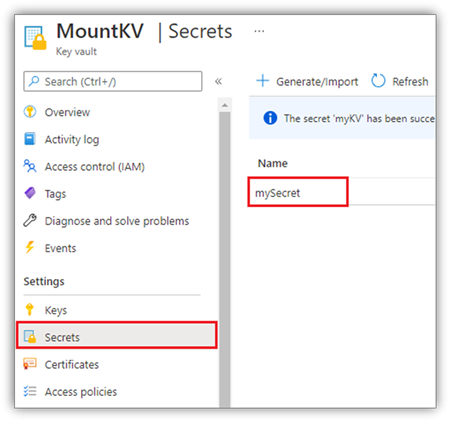
Task: Open the mySecret entry
Action: coord(277,193)
